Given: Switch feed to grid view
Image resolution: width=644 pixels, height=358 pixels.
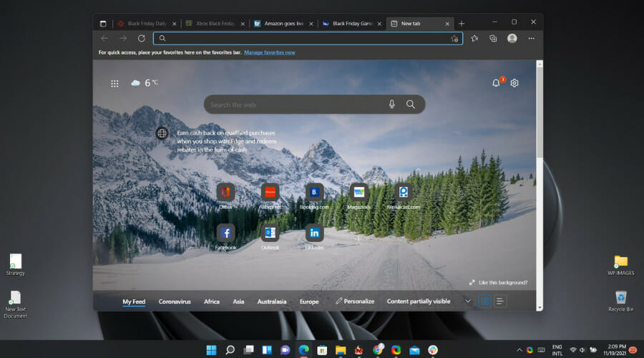Looking at the screenshot, I should point(484,301).
